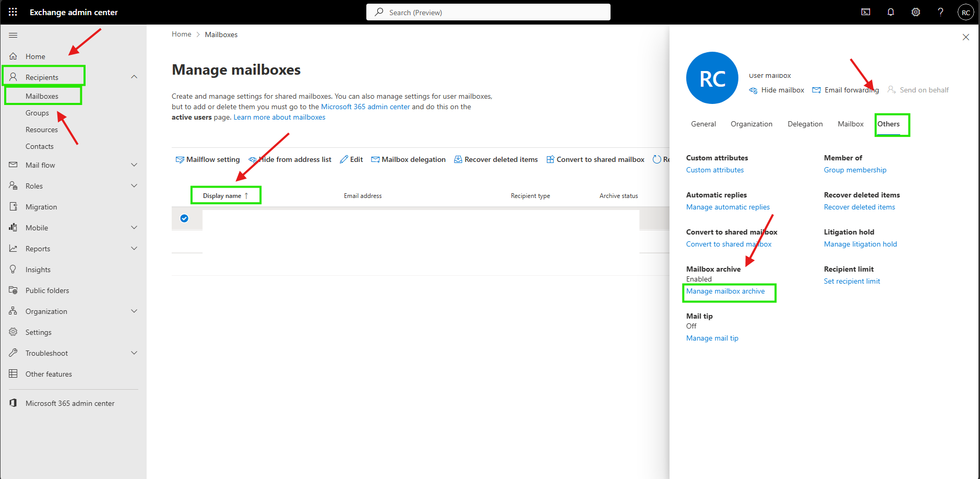The width and height of the screenshot is (980, 479).
Task: Collapse the navigation hamburger menu
Action: click(13, 35)
